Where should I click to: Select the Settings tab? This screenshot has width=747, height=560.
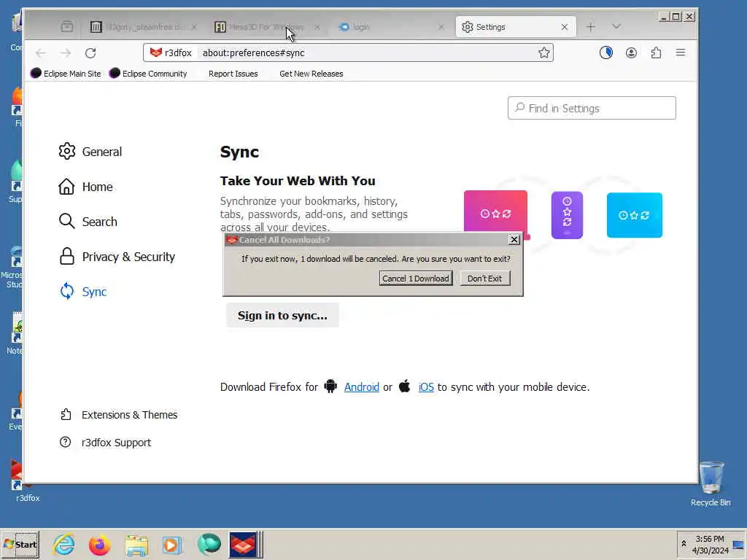click(516, 27)
